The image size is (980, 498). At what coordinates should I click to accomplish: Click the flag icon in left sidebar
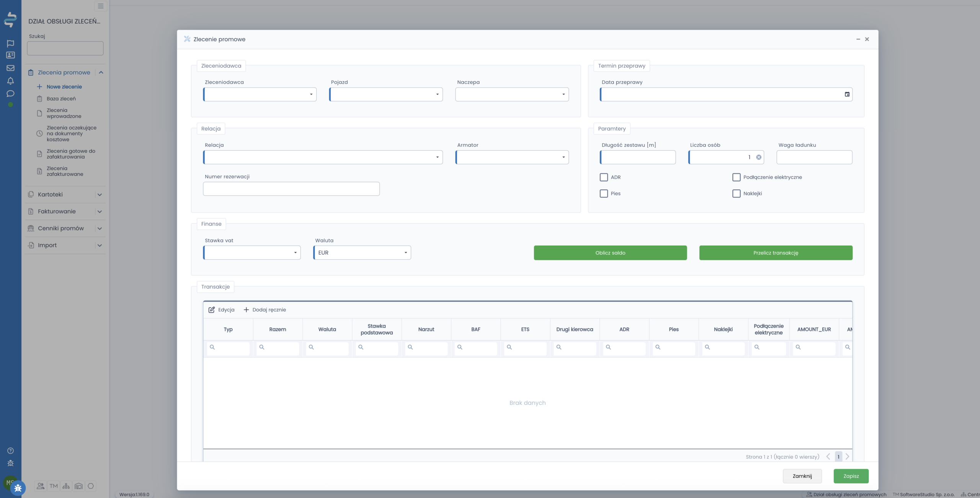coord(10,43)
